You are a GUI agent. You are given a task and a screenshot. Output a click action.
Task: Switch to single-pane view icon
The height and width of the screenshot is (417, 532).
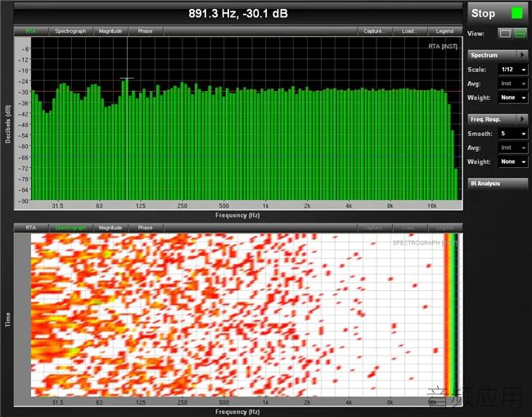coord(505,34)
